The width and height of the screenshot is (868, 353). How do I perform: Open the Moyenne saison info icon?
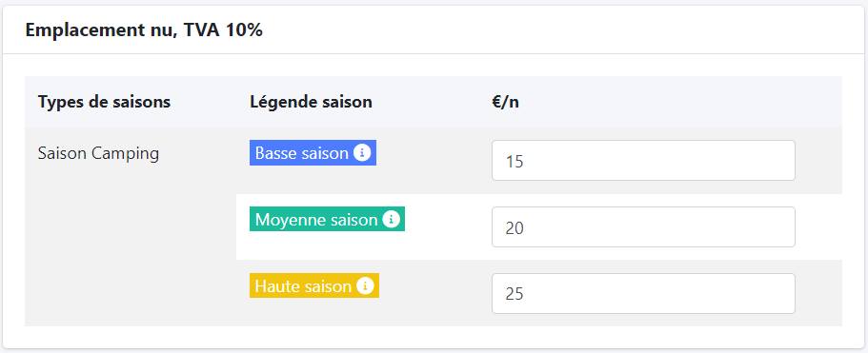[391, 219]
